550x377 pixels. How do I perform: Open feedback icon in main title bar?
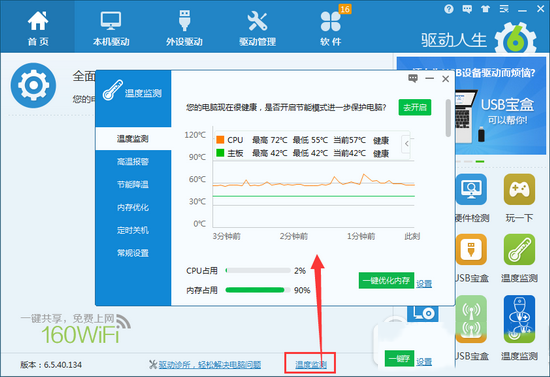(x=467, y=9)
